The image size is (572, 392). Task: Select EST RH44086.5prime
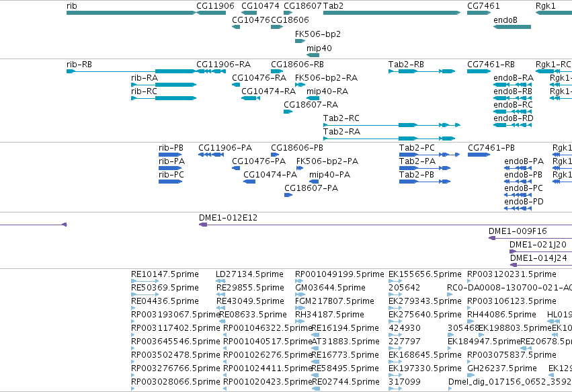point(471,322)
